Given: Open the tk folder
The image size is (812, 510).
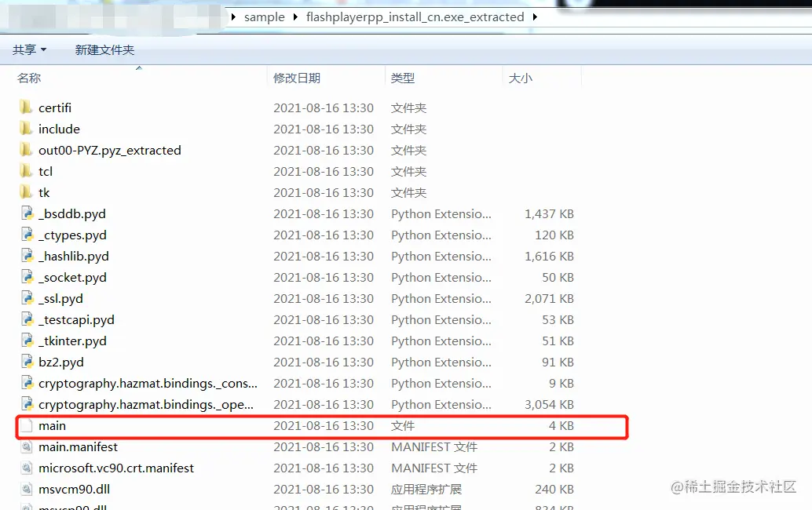Looking at the screenshot, I should 44,192.
